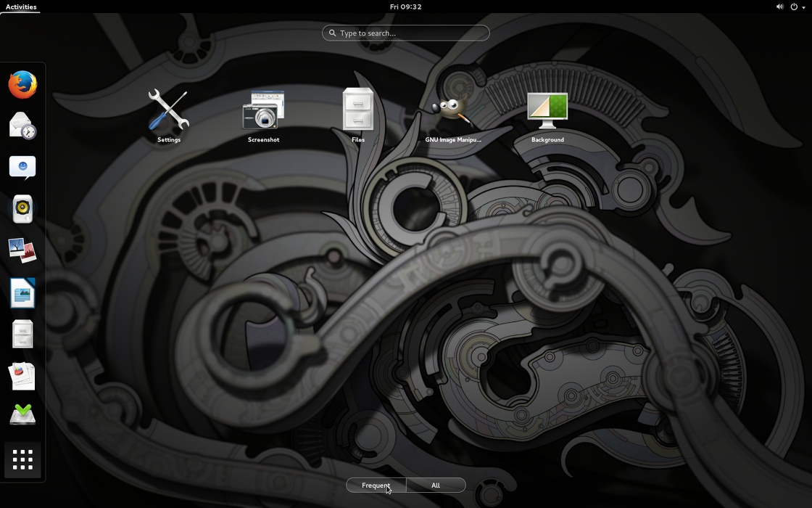Open the Settings application
Image resolution: width=812 pixels, height=508 pixels.
tap(169, 115)
